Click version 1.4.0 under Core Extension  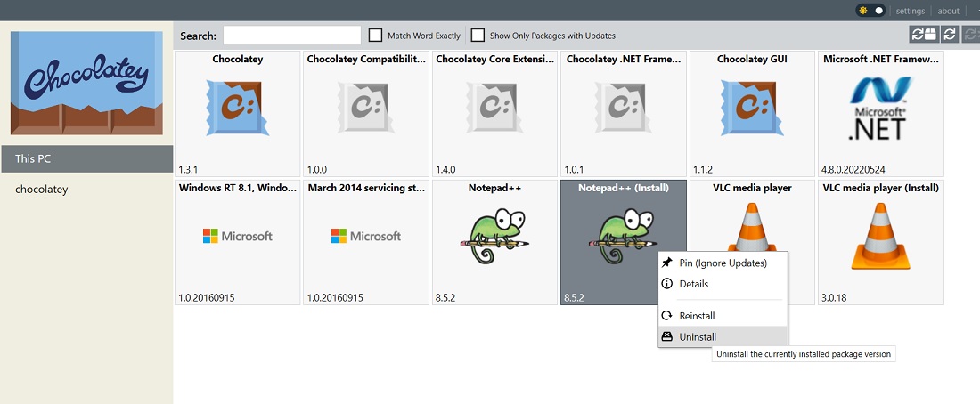coord(445,169)
